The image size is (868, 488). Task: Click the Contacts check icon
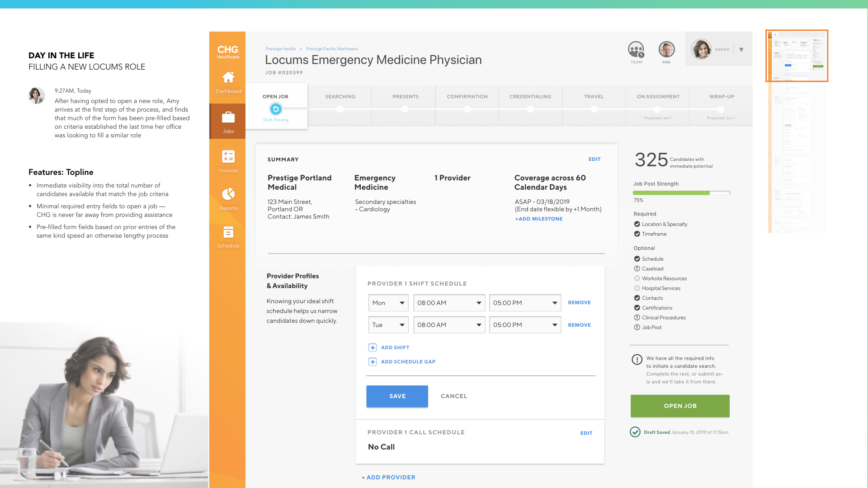pos(637,298)
